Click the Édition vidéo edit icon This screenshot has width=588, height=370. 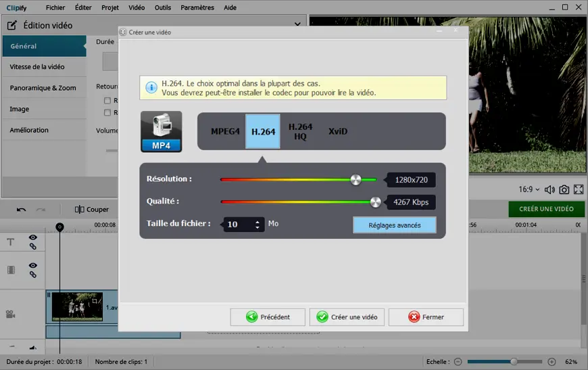[12, 25]
